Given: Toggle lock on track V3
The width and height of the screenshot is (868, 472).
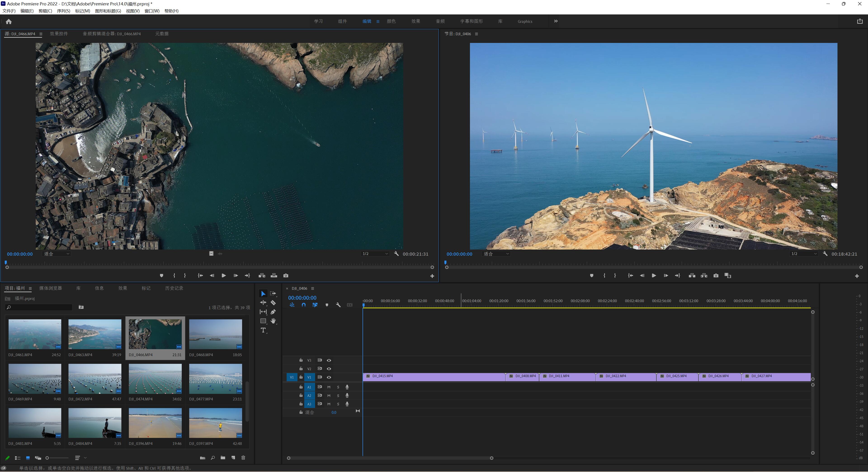Looking at the screenshot, I should pyautogui.click(x=301, y=360).
